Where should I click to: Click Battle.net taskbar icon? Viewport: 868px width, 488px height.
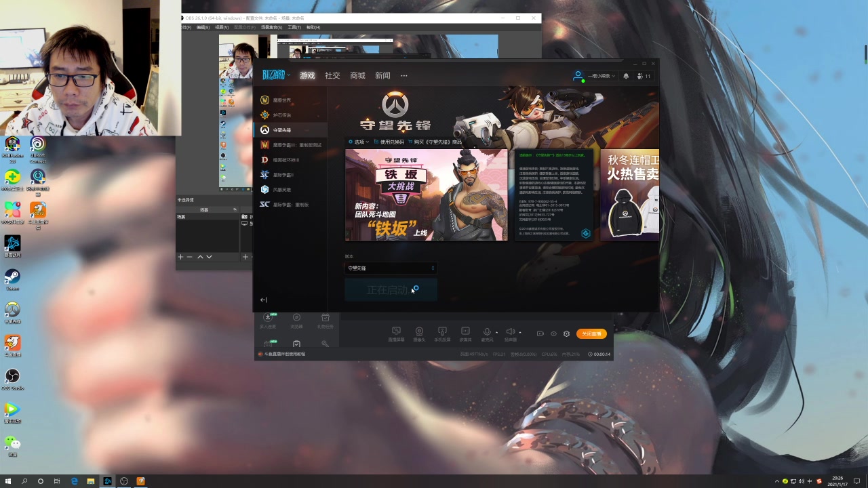(107, 481)
